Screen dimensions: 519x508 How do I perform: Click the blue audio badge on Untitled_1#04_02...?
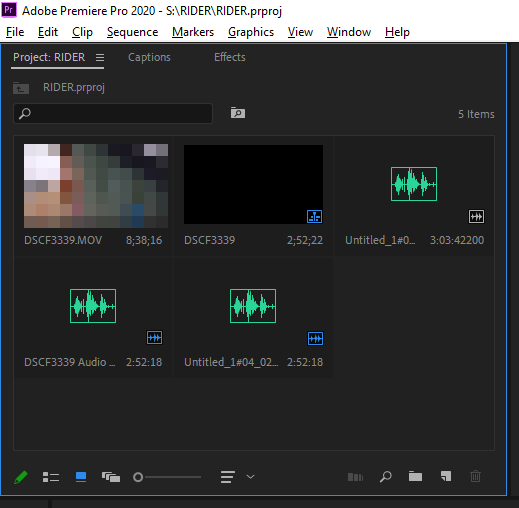pos(315,339)
